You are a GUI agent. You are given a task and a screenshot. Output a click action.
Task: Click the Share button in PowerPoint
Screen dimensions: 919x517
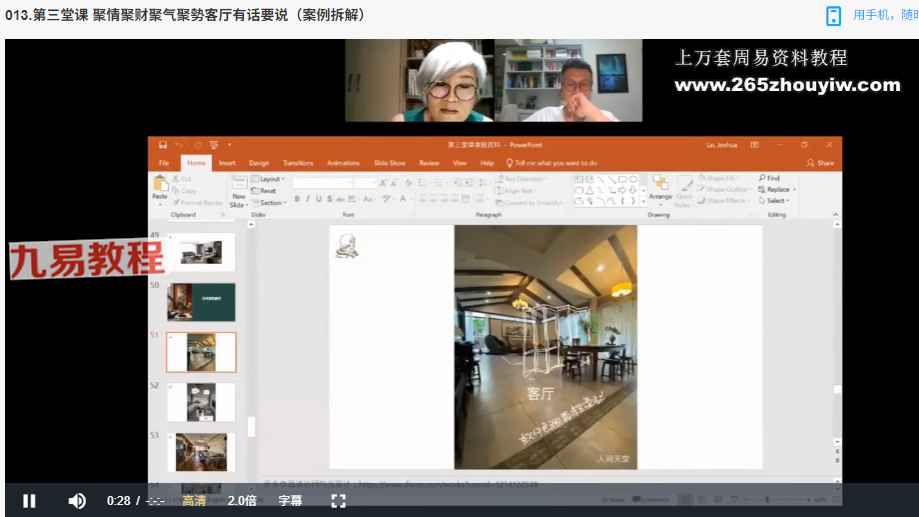tap(821, 163)
